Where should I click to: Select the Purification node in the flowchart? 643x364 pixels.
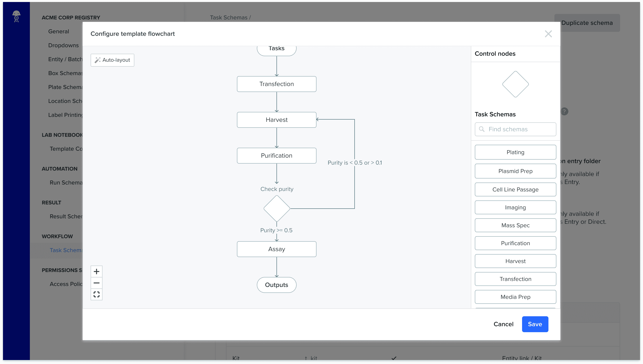(x=276, y=155)
